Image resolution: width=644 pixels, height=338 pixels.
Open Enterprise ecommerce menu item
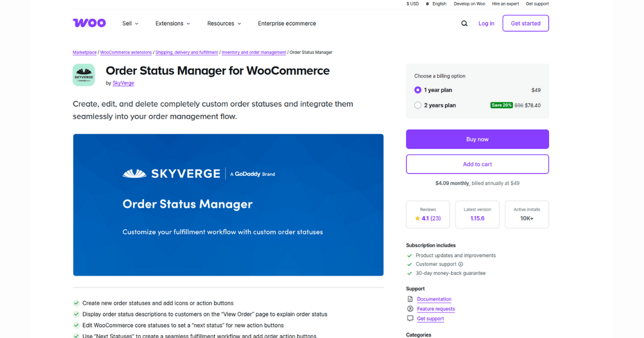click(x=287, y=24)
